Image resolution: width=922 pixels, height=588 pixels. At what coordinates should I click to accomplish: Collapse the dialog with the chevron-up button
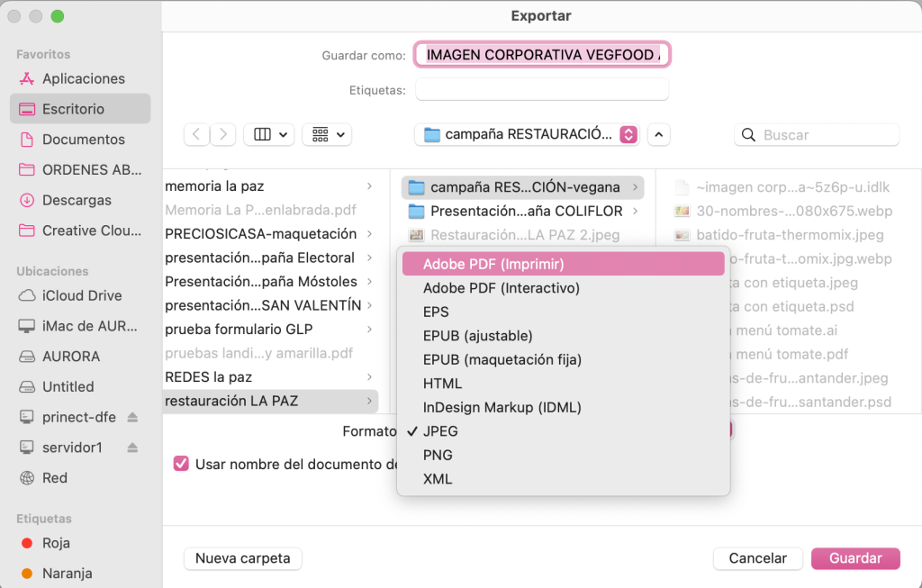[x=659, y=134]
